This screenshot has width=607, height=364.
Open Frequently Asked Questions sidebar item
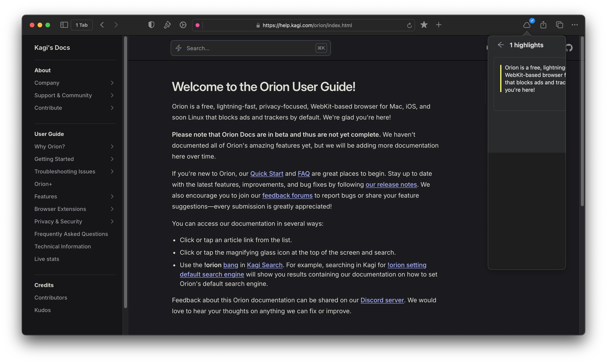click(71, 234)
